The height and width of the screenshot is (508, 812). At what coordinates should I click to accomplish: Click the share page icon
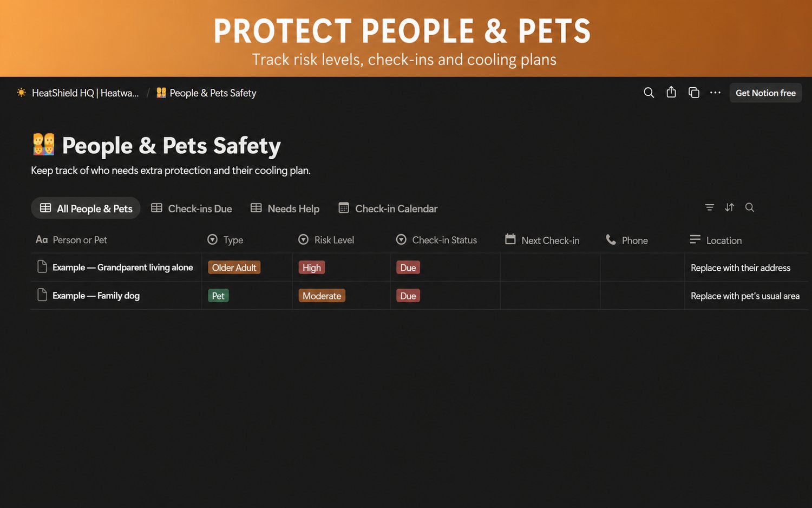coord(671,92)
